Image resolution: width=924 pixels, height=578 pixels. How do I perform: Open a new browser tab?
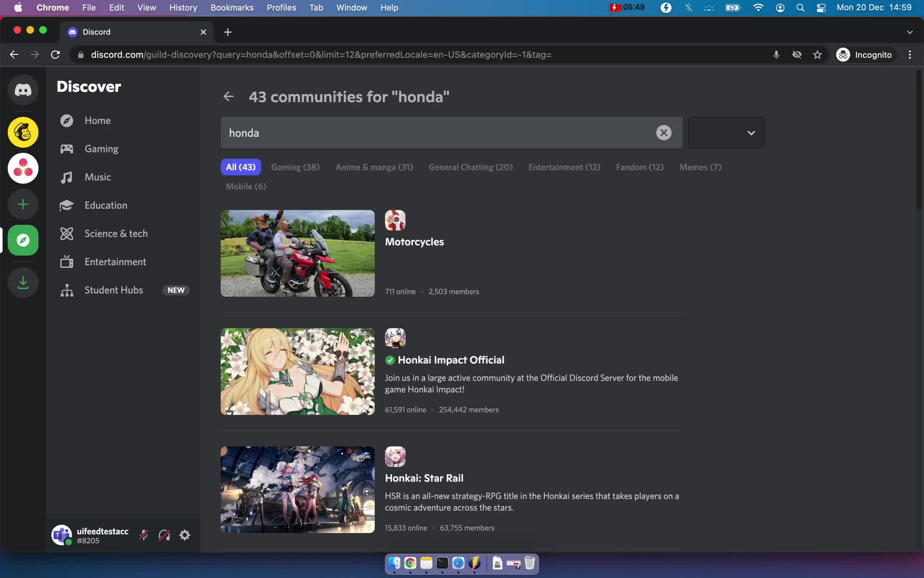pyautogui.click(x=228, y=32)
